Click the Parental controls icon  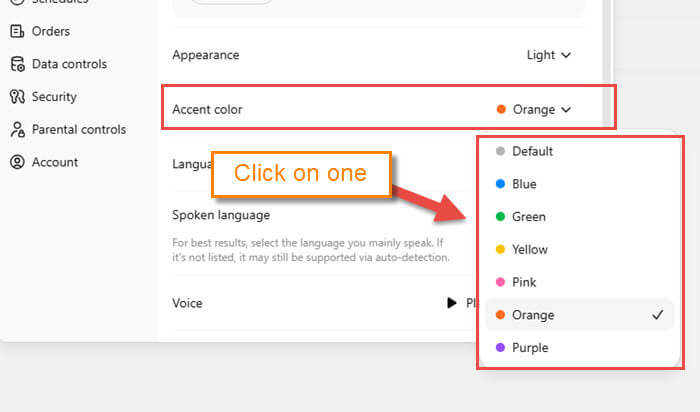17,130
